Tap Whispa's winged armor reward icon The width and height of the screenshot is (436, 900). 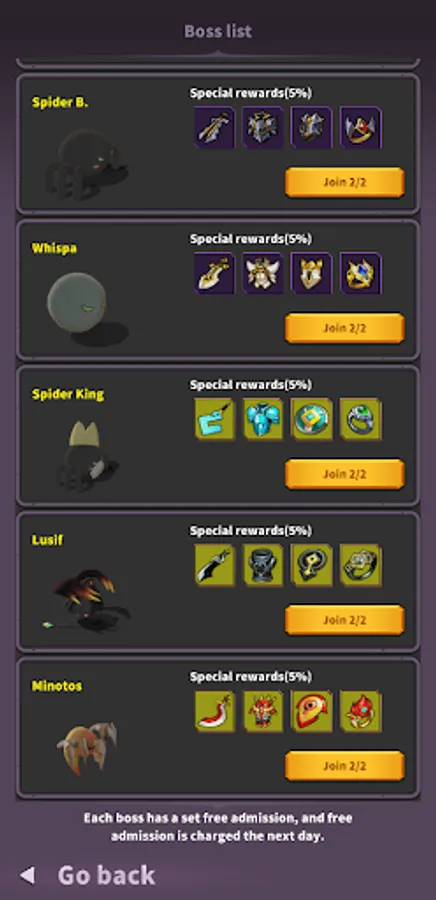263,273
